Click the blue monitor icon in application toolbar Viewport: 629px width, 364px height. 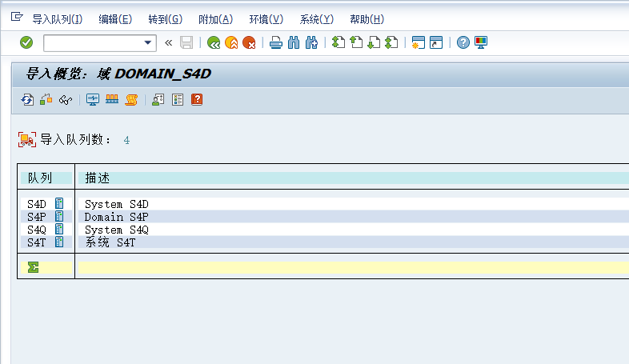[x=93, y=99]
